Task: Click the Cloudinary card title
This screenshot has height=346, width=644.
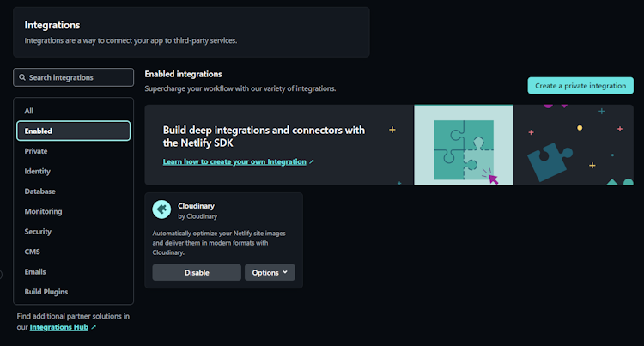Action: point(196,206)
